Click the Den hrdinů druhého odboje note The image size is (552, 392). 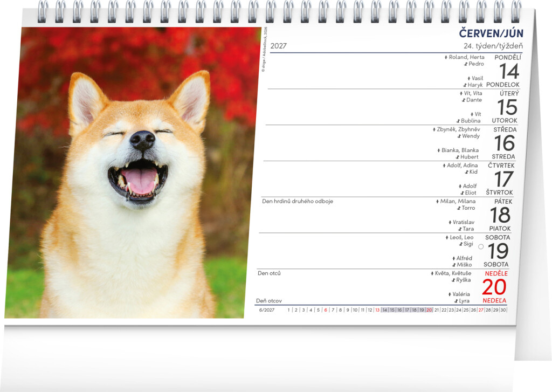pos(298,202)
